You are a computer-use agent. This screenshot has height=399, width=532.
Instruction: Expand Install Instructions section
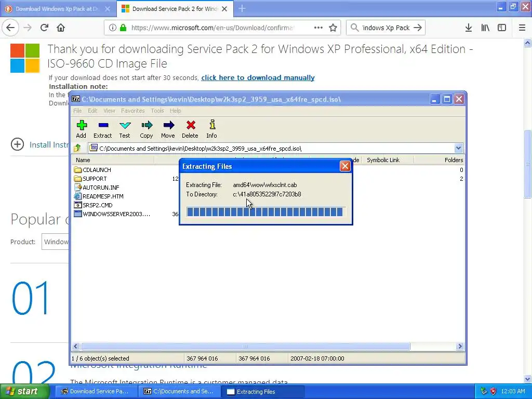click(17, 144)
